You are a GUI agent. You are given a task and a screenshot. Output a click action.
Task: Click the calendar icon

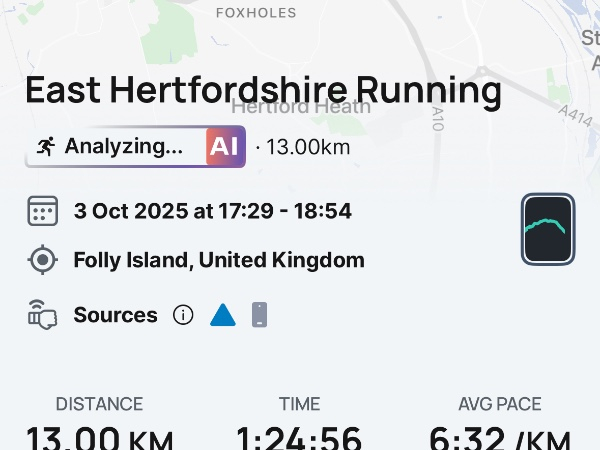coord(42,212)
